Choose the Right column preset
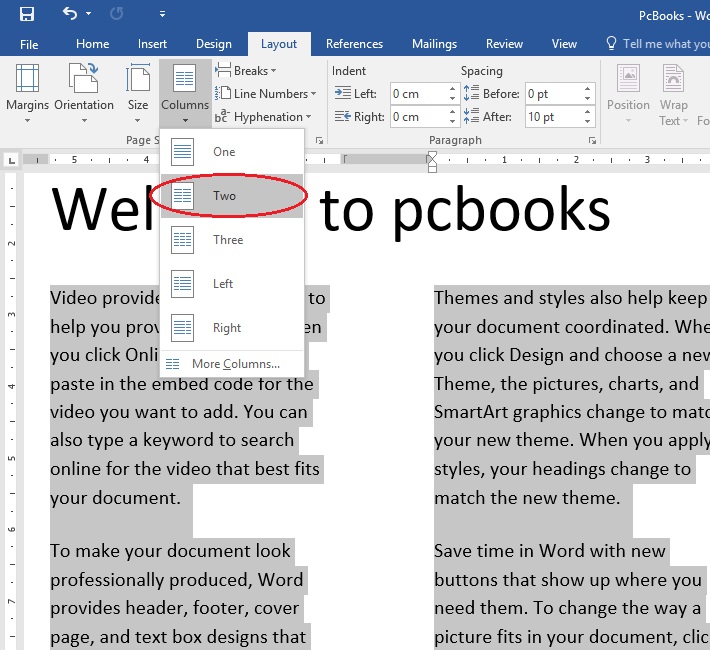This screenshot has width=710, height=650. 232,327
